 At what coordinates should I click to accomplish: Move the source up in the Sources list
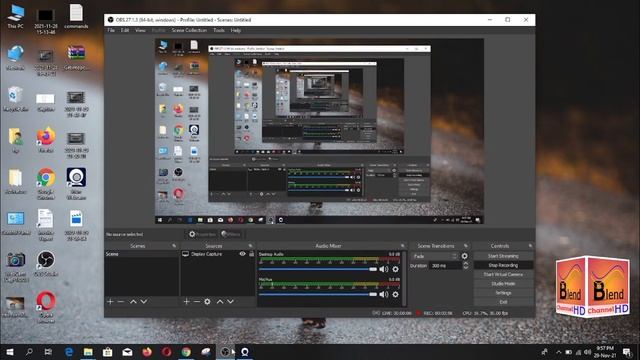coord(220,302)
